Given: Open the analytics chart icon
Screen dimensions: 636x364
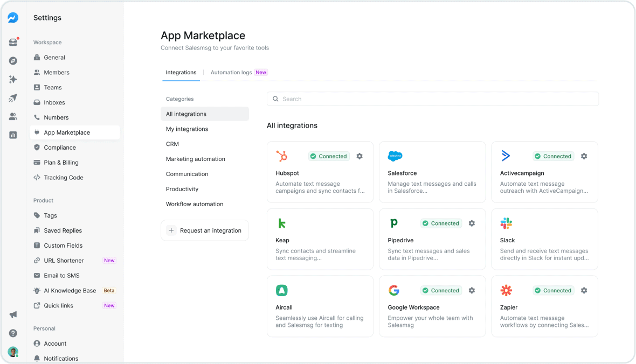Looking at the screenshot, I should [13, 135].
